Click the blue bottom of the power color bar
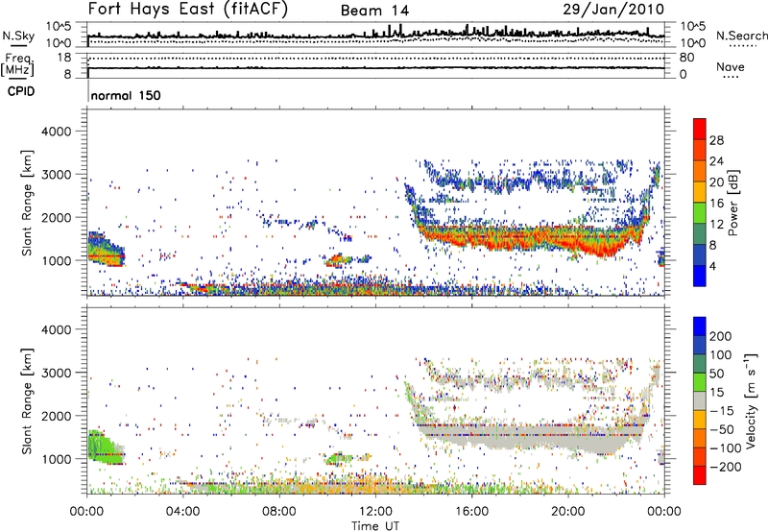This screenshot has width=768, height=532. (700, 276)
